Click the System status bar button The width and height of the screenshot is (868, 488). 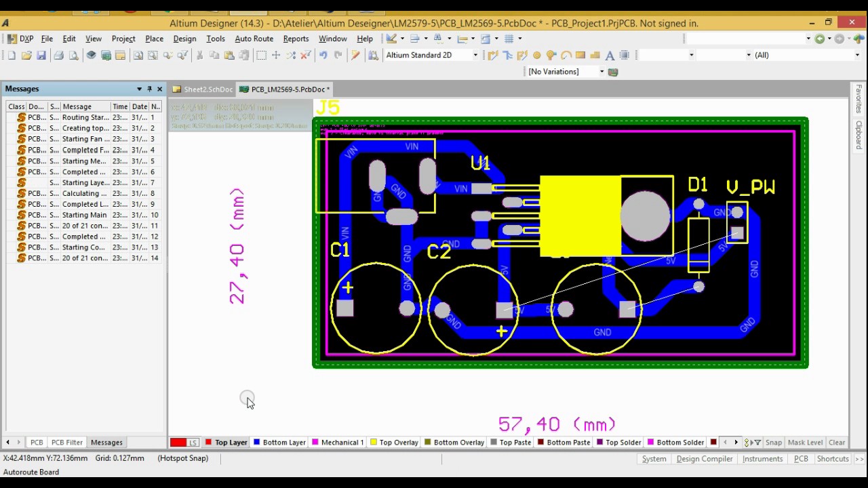point(654,459)
